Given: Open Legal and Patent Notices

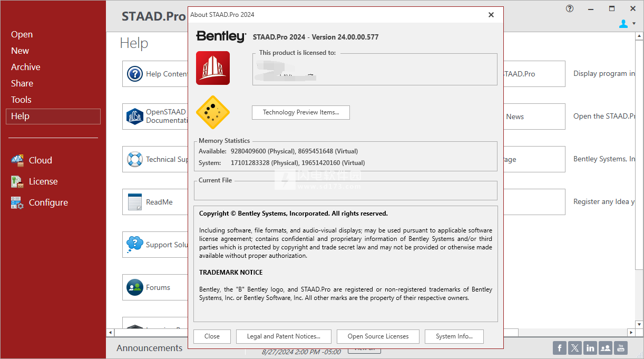Looking at the screenshot, I should (284, 336).
